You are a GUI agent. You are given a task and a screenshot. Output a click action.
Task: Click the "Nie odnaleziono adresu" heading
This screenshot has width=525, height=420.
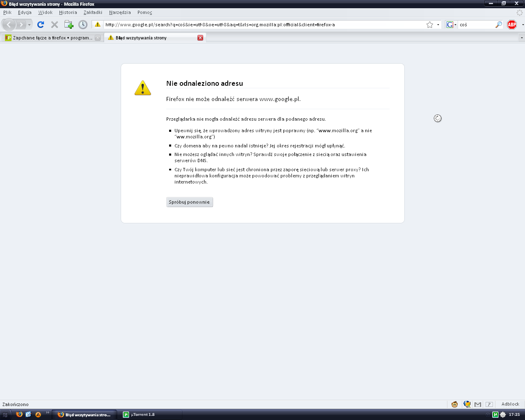pos(204,83)
